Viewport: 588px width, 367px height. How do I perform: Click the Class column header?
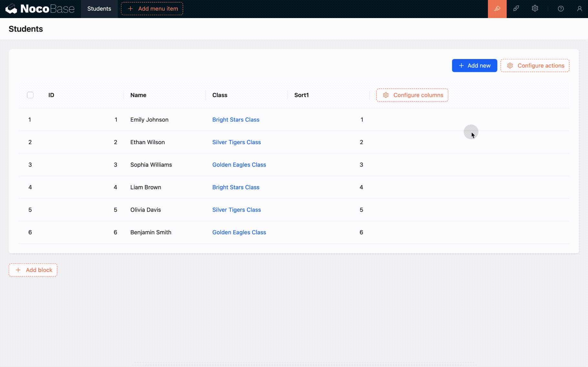tap(219, 95)
